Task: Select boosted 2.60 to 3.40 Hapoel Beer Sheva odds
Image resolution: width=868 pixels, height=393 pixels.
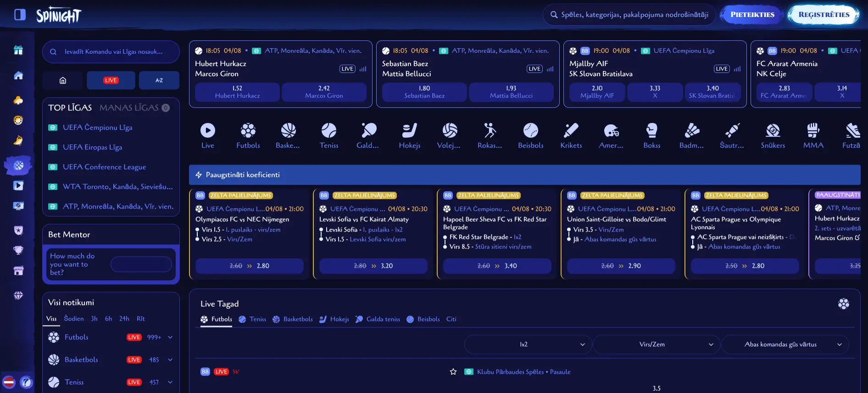Action: [497, 266]
